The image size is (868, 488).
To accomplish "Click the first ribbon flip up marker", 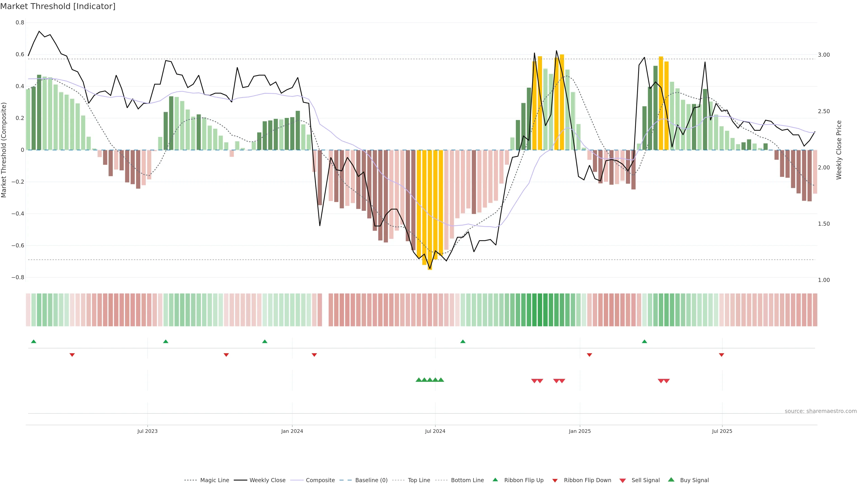I will click(x=33, y=342).
